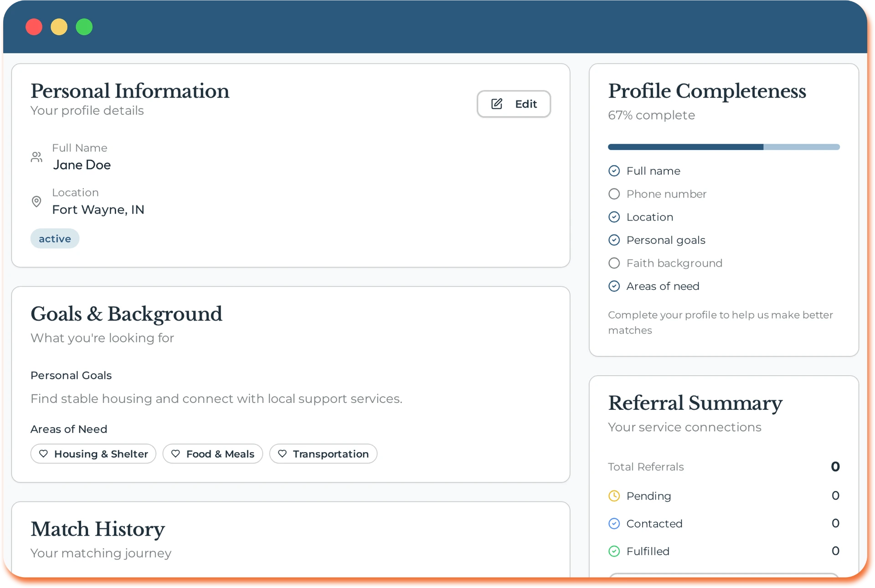The width and height of the screenshot is (875, 588).
Task: Click the empty circle next to Faith background
Action: pyautogui.click(x=614, y=263)
